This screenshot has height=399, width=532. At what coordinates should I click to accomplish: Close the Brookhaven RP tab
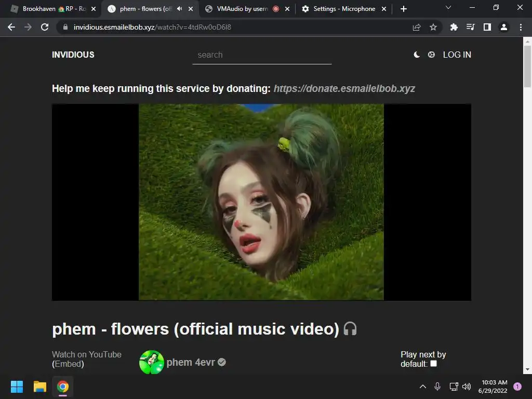(x=94, y=9)
